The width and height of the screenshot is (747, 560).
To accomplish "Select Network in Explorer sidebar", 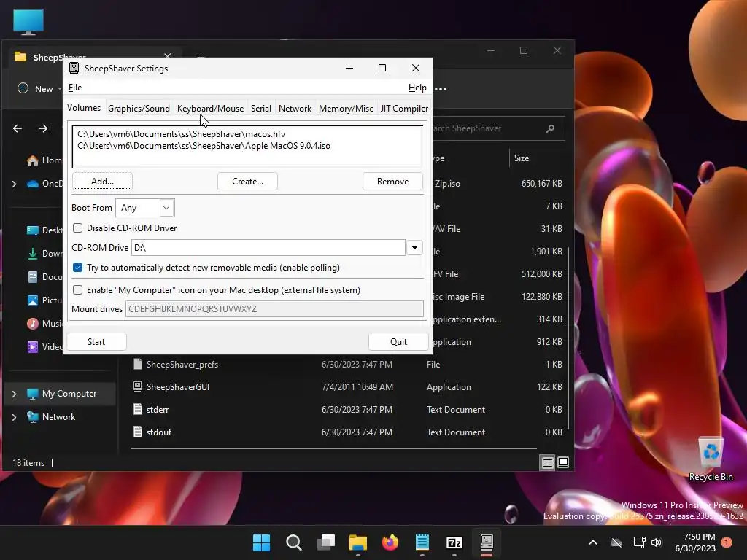I will click(x=52, y=417).
